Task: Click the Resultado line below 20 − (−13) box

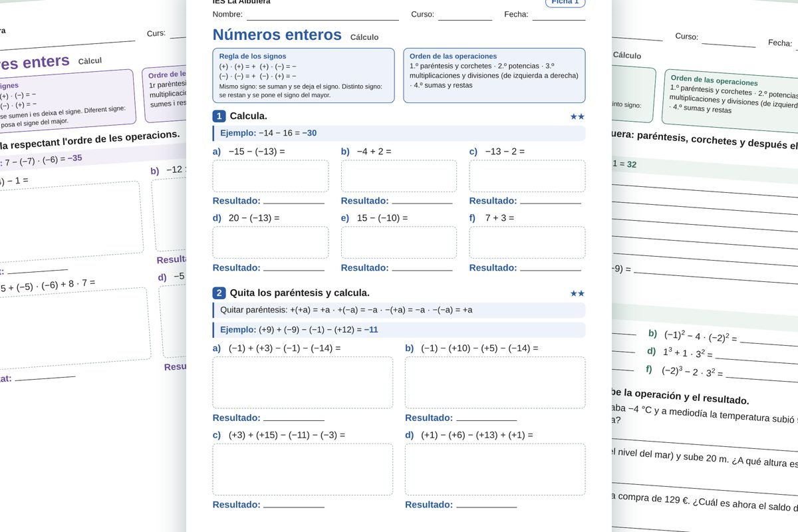Action: pos(294,270)
